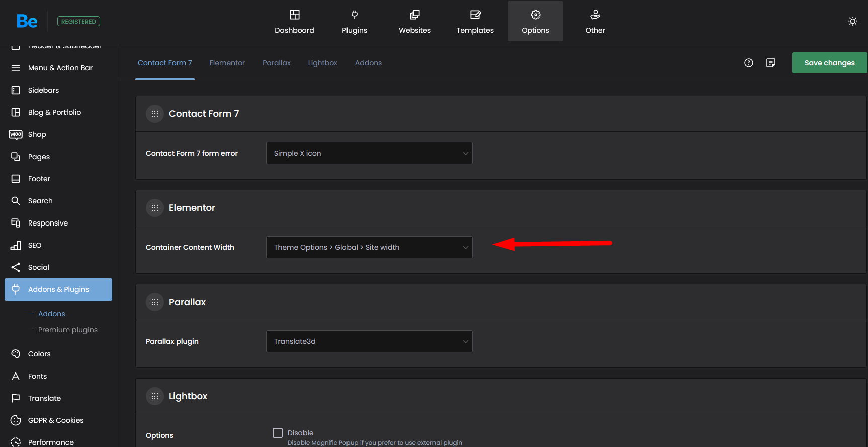
Task: Switch to the Contact Form 7 tab
Action: 165,63
